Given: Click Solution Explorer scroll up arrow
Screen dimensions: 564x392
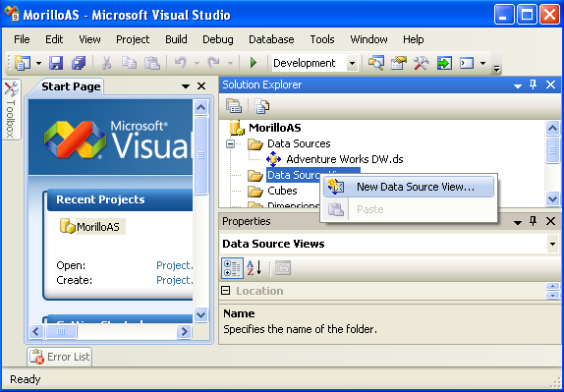Looking at the screenshot, I should [x=552, y=128].
